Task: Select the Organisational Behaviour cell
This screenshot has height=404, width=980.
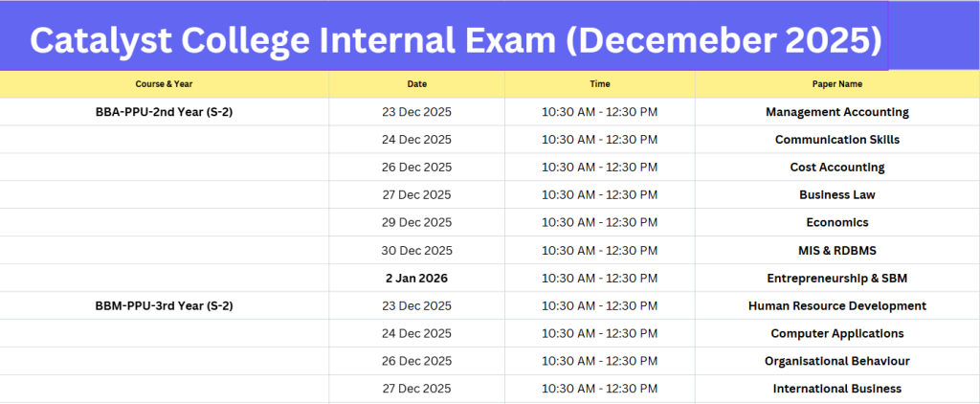Action: click(836, 362)
